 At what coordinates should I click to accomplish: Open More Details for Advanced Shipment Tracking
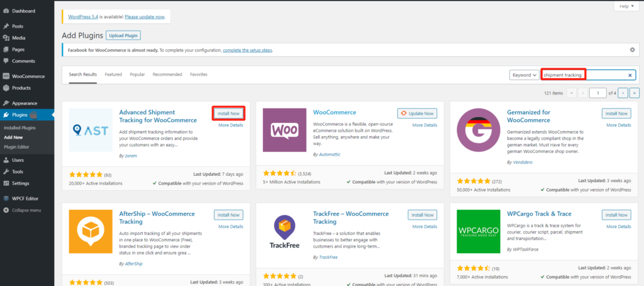pos(231,125)
